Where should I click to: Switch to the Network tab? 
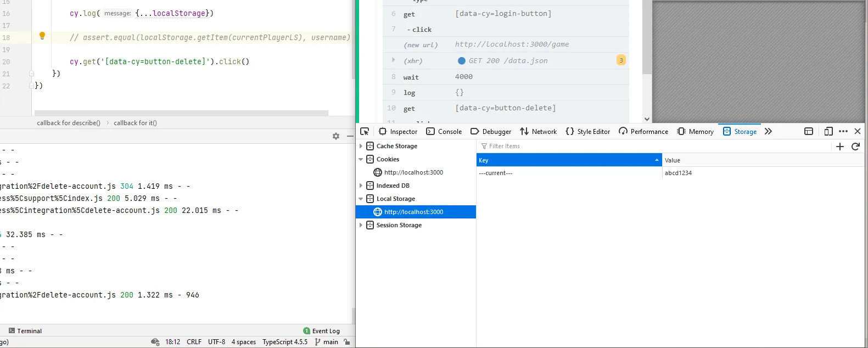click(538, 131)
